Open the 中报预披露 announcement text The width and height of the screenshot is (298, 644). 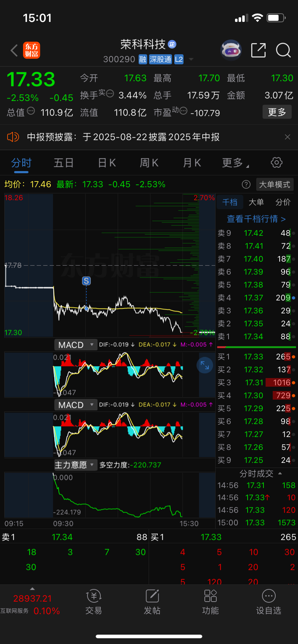123,137
